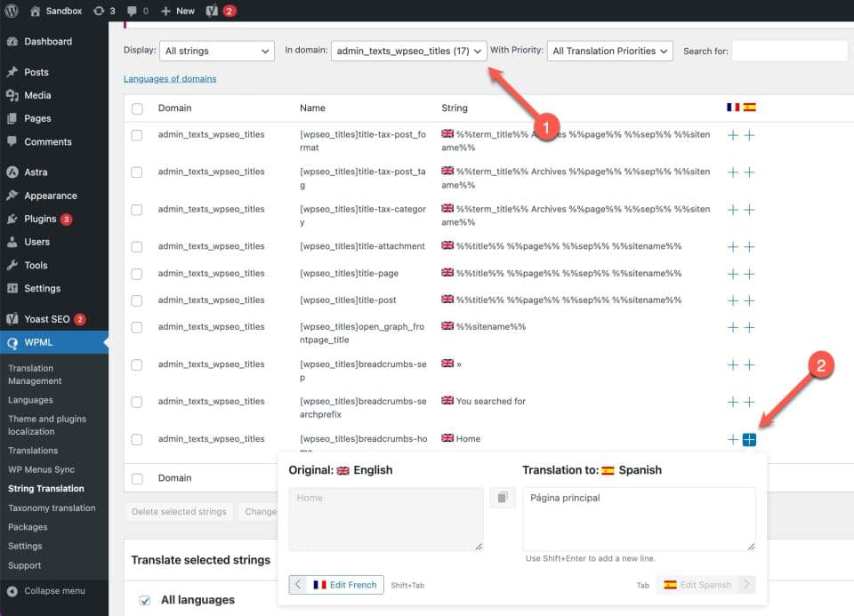The image size is (854, 616).
Task: Open Taxonomy translation submenu
Action: (52, 508)
